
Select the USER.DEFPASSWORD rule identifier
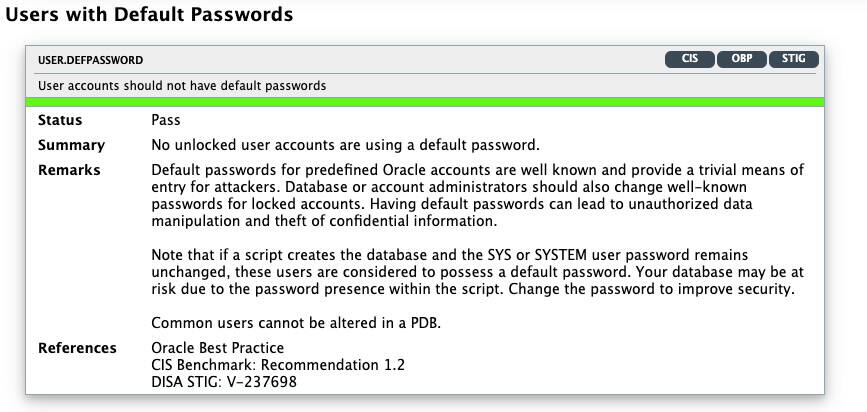(x=90, y=60)
